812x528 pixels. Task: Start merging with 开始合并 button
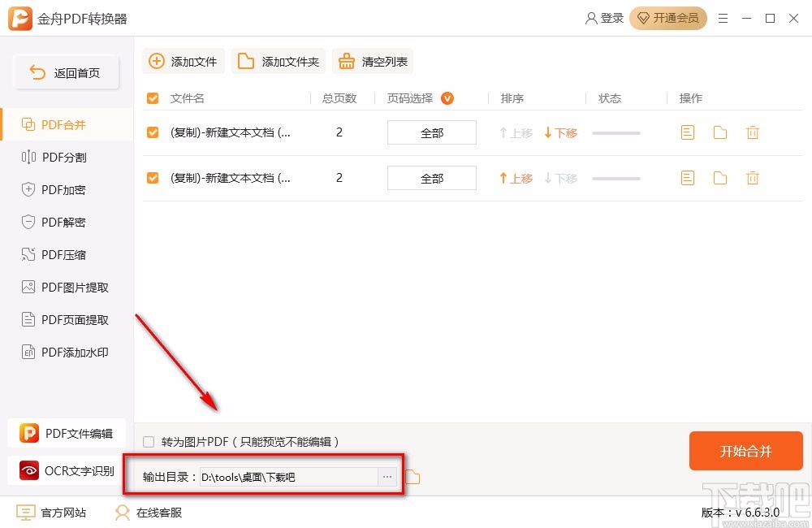(x=745, y=451)
